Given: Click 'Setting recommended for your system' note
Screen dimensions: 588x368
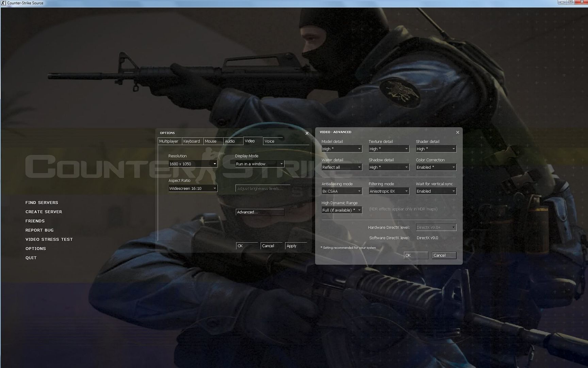Looking at the screenshot, I should (x=348, y=248).
